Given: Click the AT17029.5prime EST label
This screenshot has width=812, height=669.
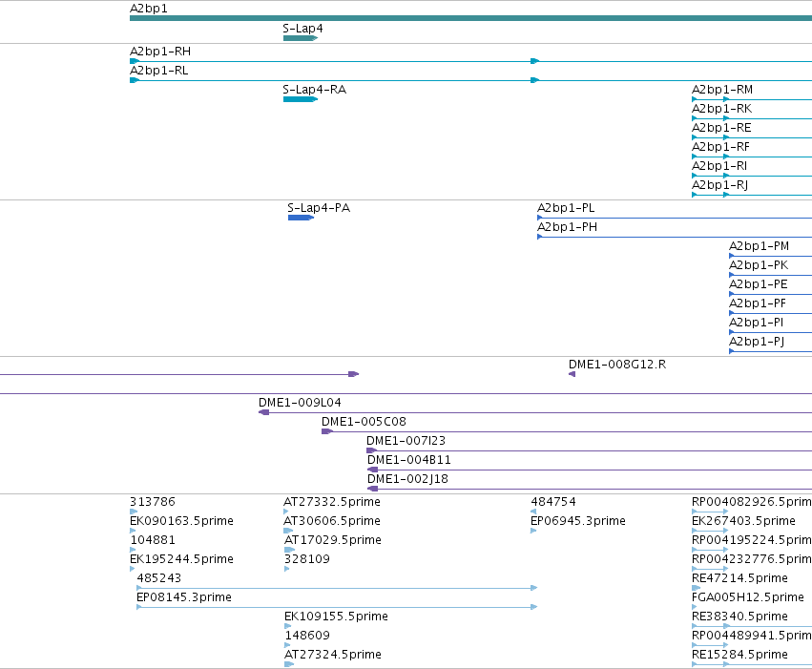Looking at the screenshot, I should 333,540.
